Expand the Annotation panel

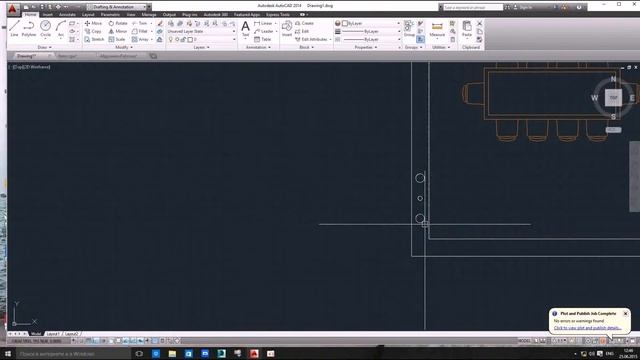click(x=258, y=47)
